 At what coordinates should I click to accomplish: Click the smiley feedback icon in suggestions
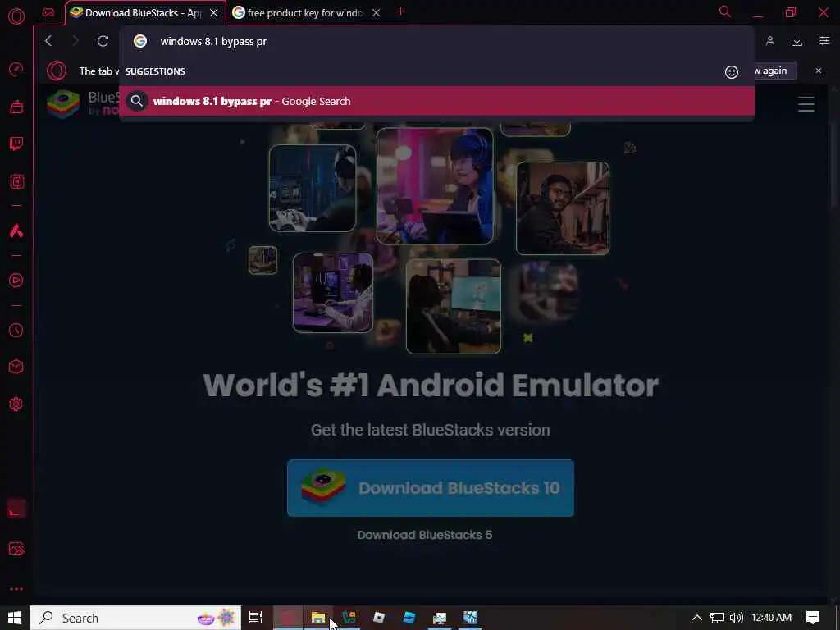coord(731,72)
